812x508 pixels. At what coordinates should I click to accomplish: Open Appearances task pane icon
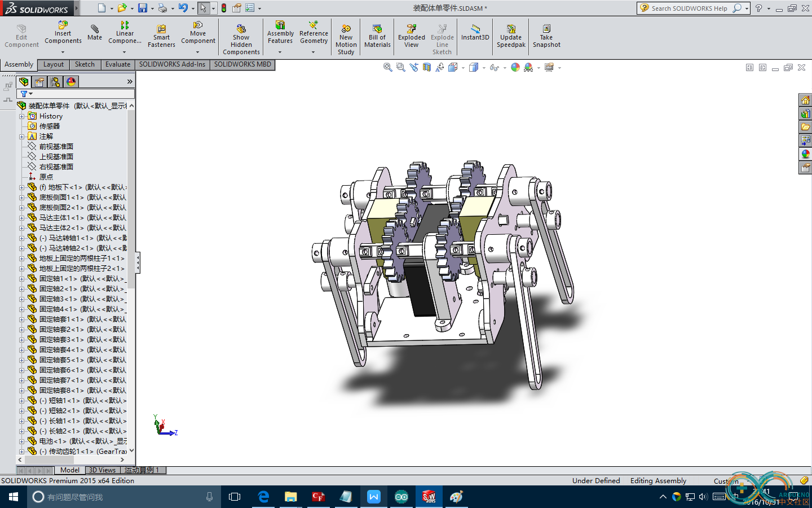click(805, 154)
